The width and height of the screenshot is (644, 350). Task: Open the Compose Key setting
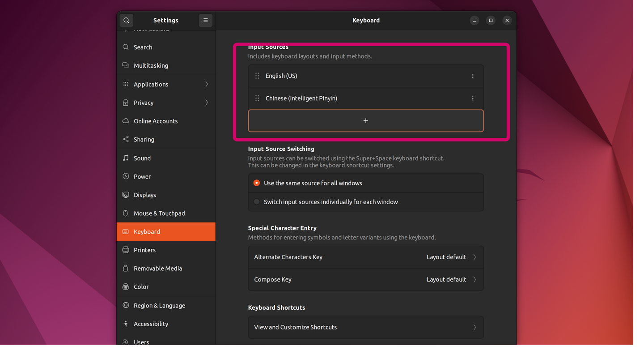(x=365, y=279)
